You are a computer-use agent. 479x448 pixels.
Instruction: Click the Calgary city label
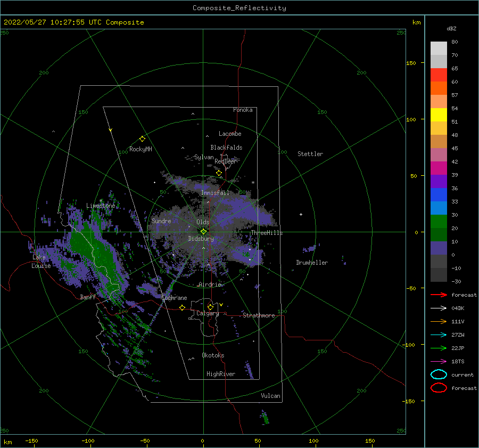(x=208, y=313)
